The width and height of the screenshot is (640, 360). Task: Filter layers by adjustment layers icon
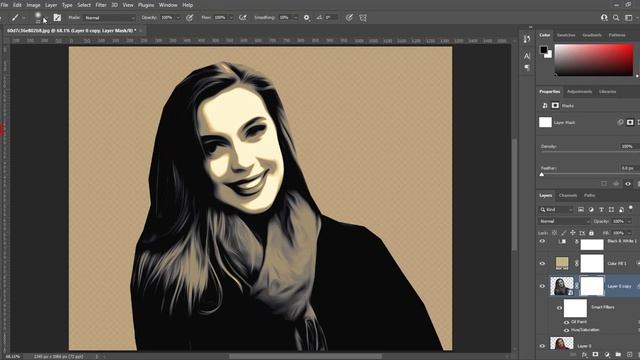[x=591, y=209]
